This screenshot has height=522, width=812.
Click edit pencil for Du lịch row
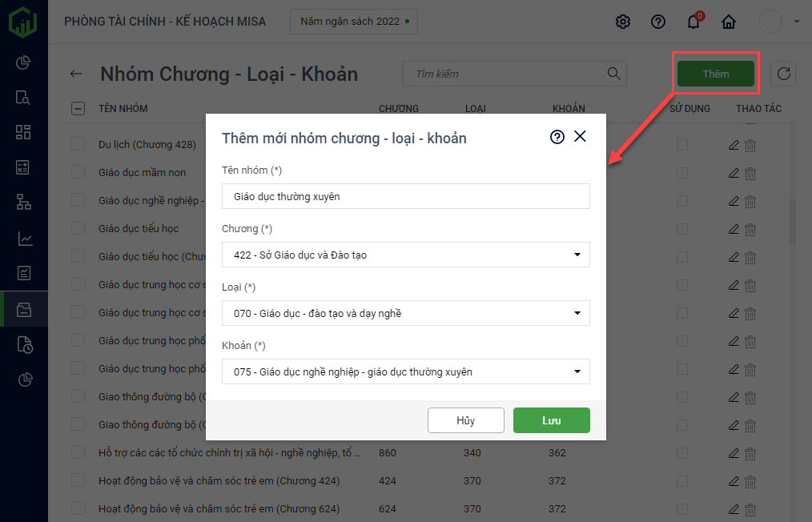pos(734,145)
